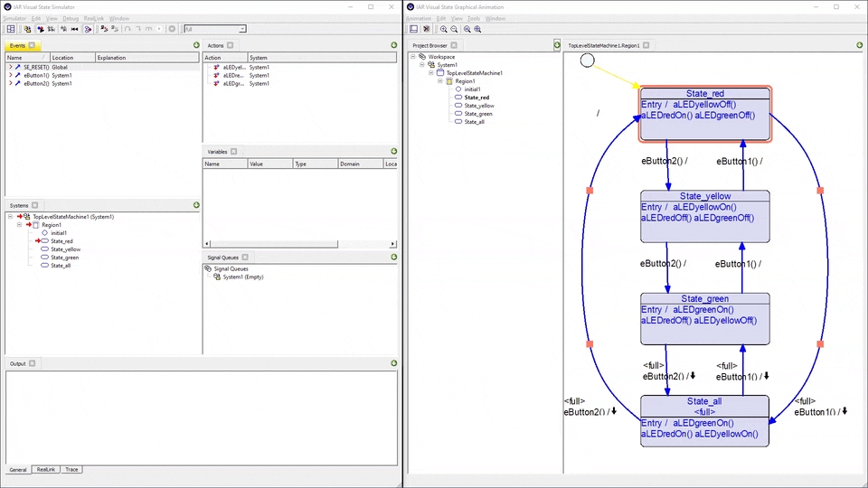868x488 pixels.
Task: Click green plus icon in Events panel
Action: pyautogui.click(x=196, y=45)
